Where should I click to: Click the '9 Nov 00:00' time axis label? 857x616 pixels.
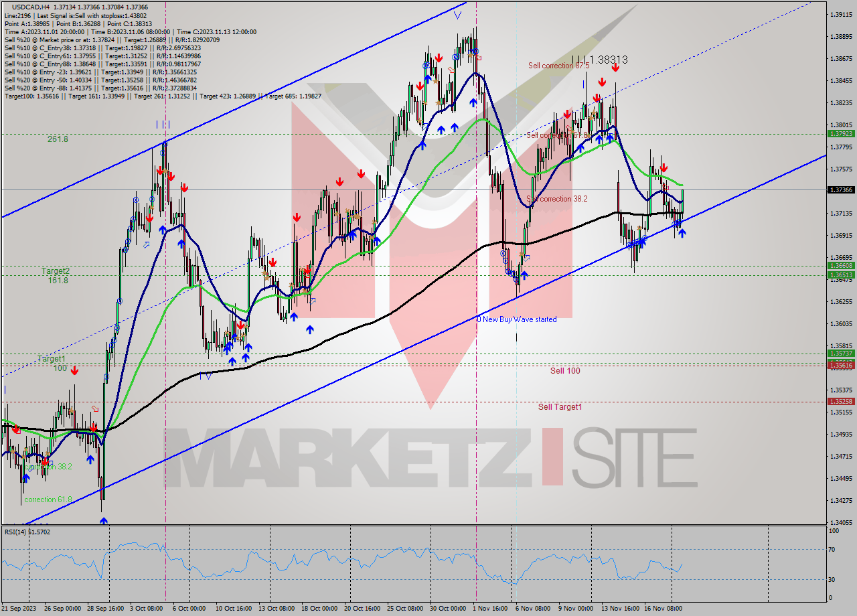tap(576, 608)
